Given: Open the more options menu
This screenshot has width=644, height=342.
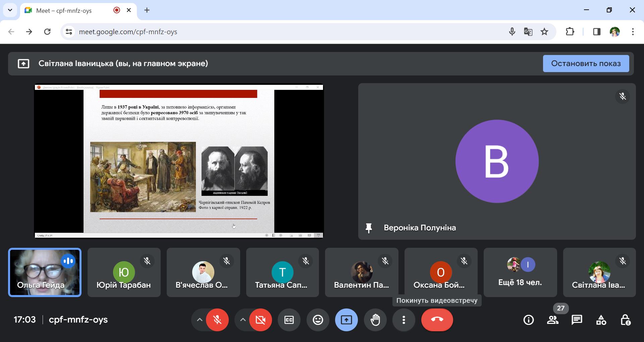Looking at the screenshot, I should pyautogui.click(x=404, y=320).
